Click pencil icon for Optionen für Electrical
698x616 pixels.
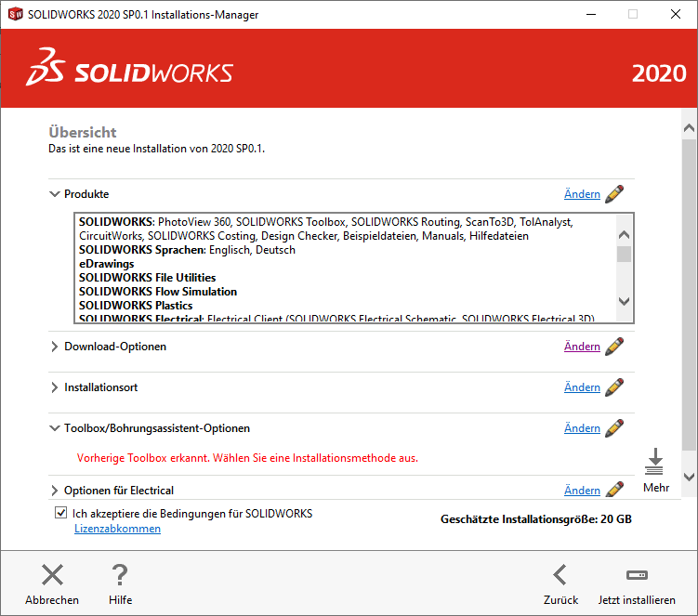[x=614, y=490]
